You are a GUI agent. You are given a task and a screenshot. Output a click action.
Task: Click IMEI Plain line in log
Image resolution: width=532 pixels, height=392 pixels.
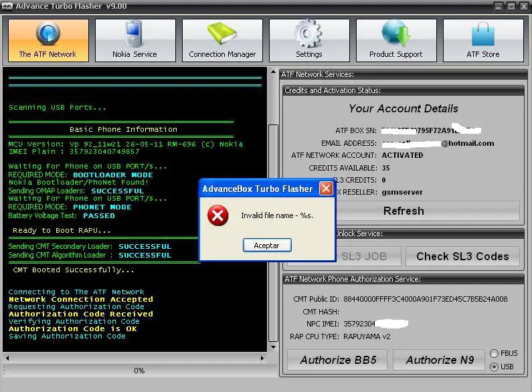tap(74, 152)
